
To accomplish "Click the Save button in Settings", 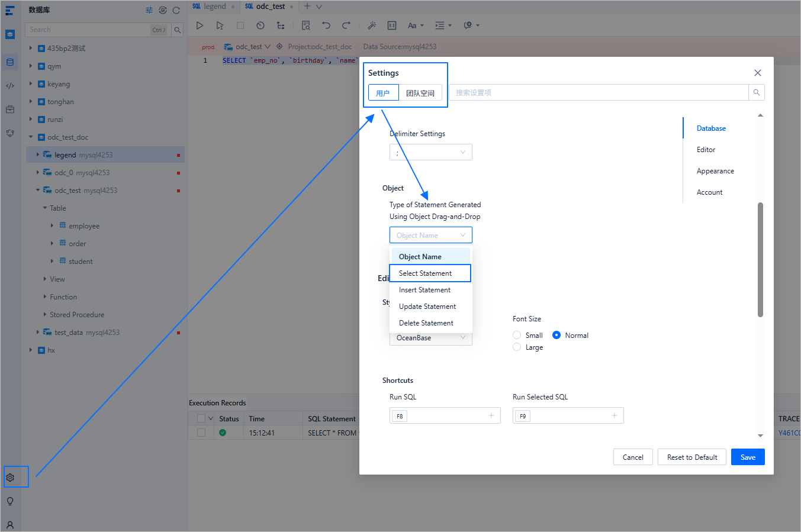I will [x=747, y=457].
